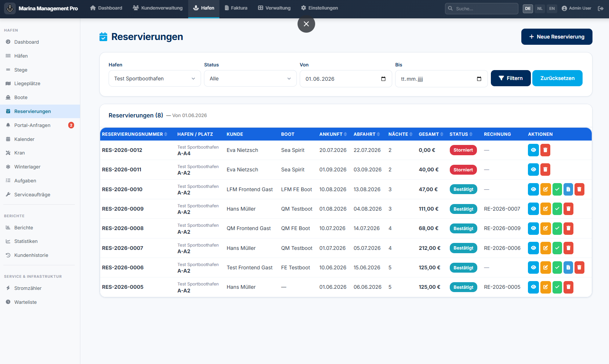Delete reservation RES-2026-0010 with trash icon
The image size is (609, 364).
[579, 189]
